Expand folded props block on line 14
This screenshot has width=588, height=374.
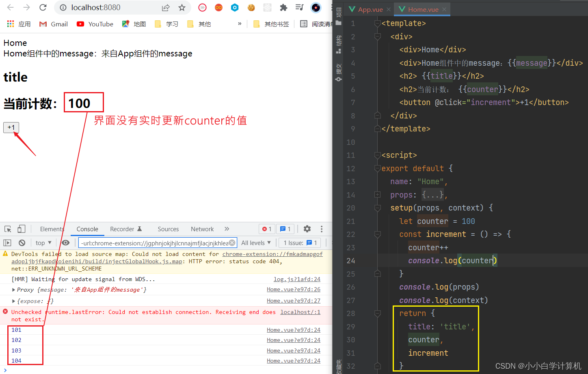coord(377,195)
